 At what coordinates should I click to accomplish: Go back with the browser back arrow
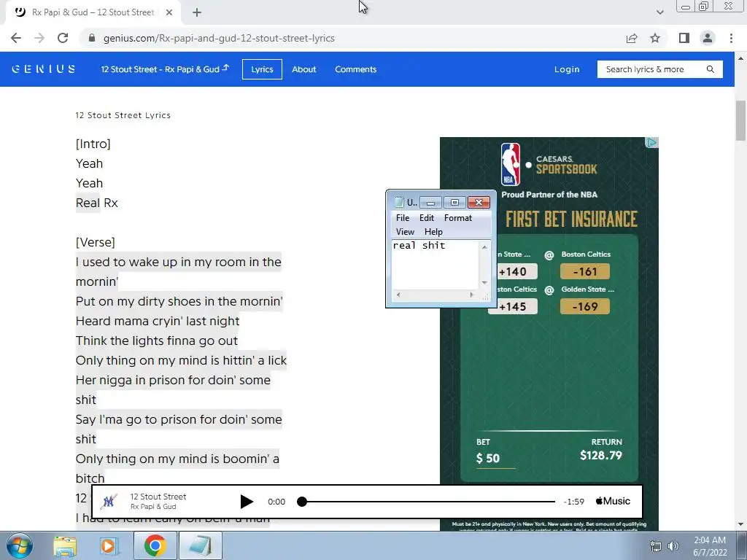(16, 38)
